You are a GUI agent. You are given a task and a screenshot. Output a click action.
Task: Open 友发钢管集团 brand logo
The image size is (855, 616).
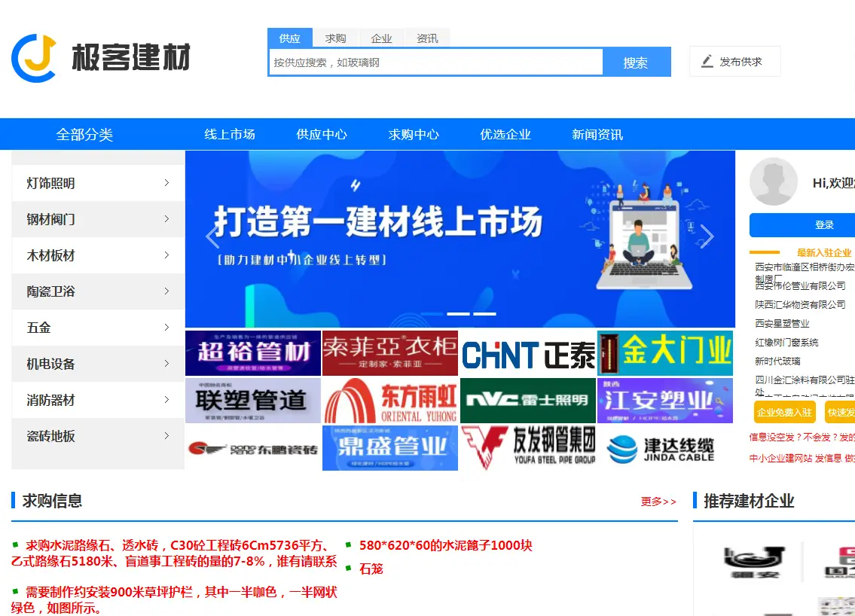528,448
